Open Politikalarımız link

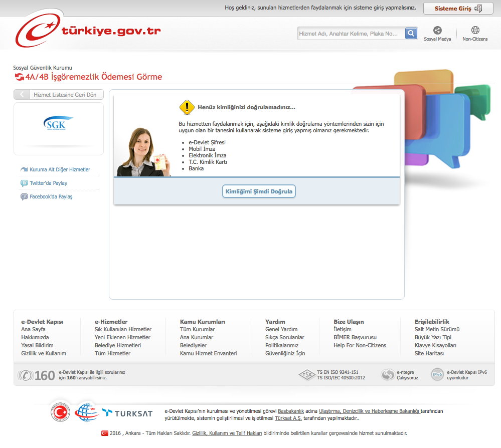pos(282,345)
